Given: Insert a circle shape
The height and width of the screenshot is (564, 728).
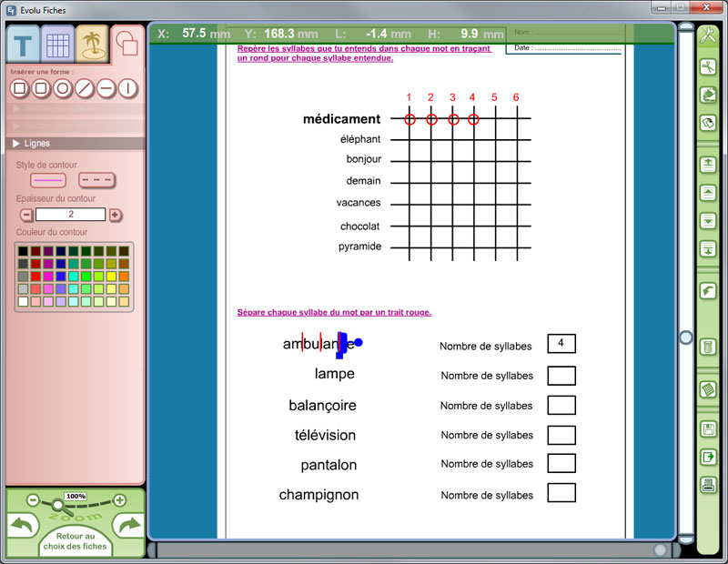Looking at the screenshot, I should [x=62, y=88].
